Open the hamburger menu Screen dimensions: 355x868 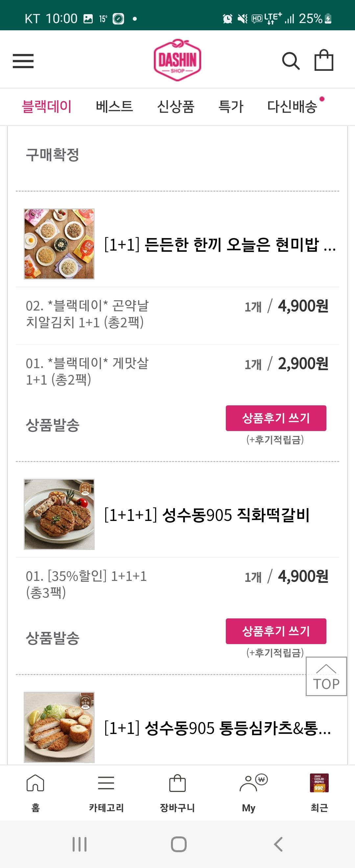click(23, 61)
